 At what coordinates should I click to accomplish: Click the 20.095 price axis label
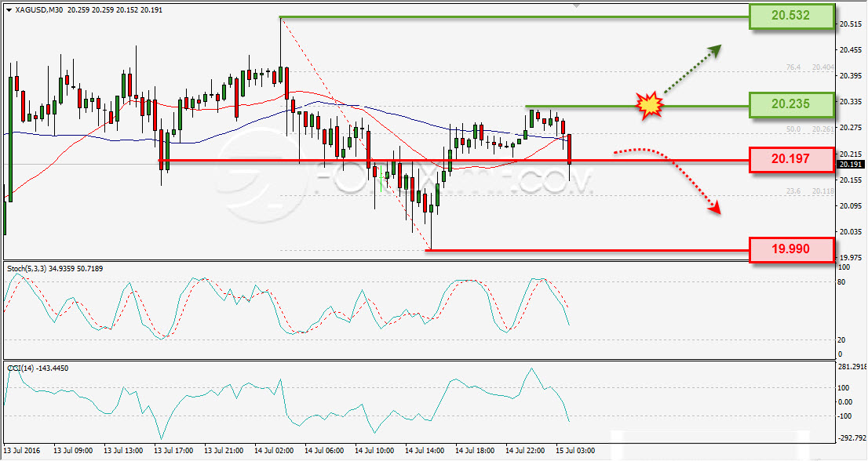(x=850, y=205)
